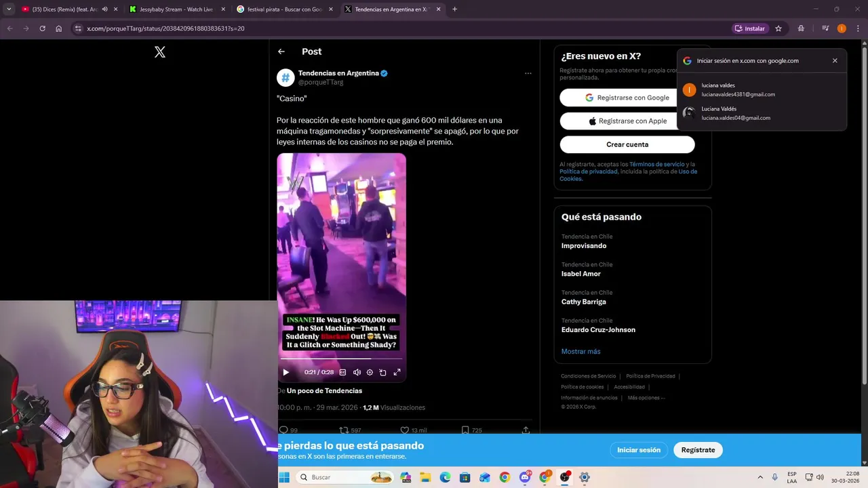Reload the page

pos(42,28)
